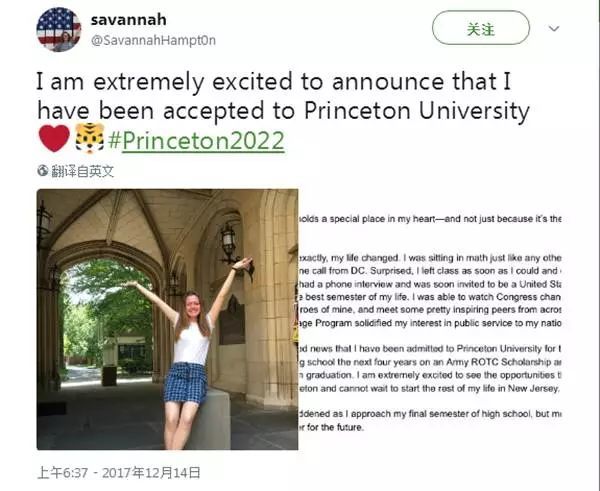The image size is (600, 491).
Task: Click savannah's flag profile avatar
Action: coord(58,28)
